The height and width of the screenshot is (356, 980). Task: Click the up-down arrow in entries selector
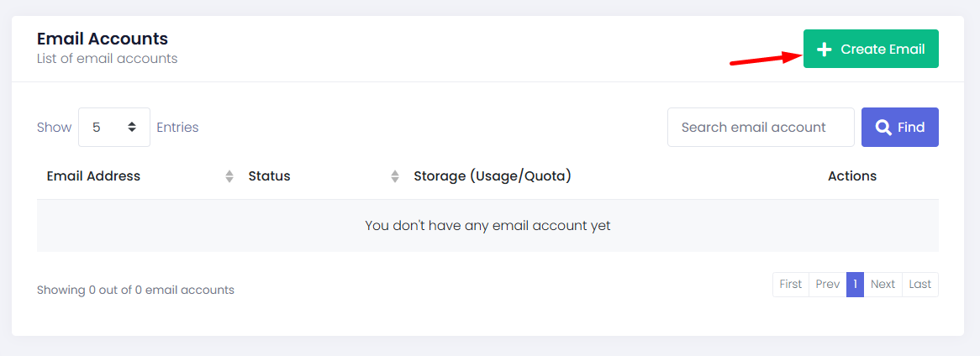click(x=132, y=128)
